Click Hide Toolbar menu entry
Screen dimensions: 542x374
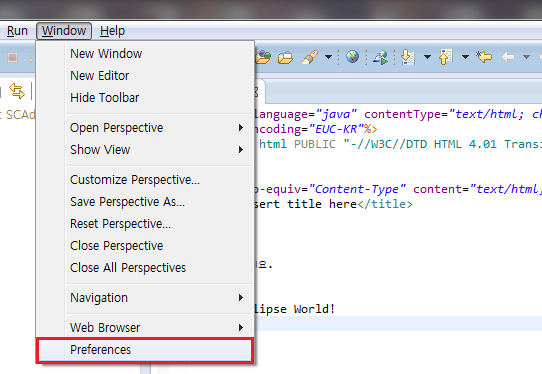click(145, 97)
